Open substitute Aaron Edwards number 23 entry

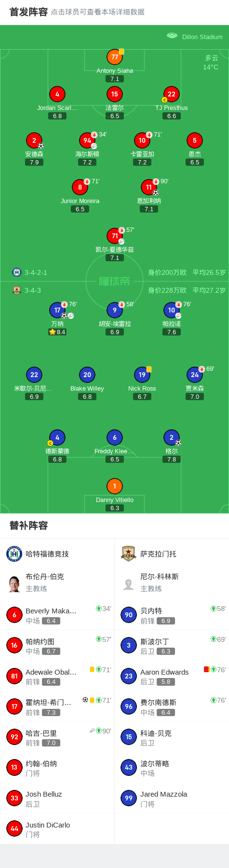pyautogui.click(x=172, y=676)
